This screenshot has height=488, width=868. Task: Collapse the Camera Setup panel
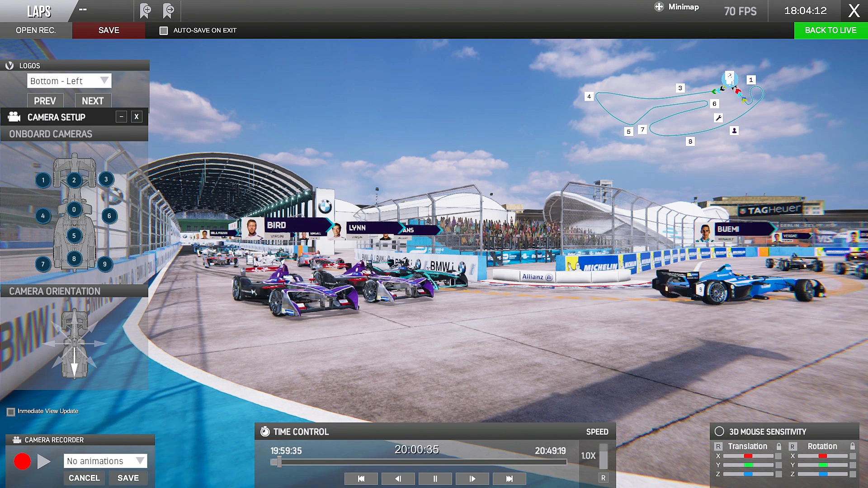[x=121, y=117]
